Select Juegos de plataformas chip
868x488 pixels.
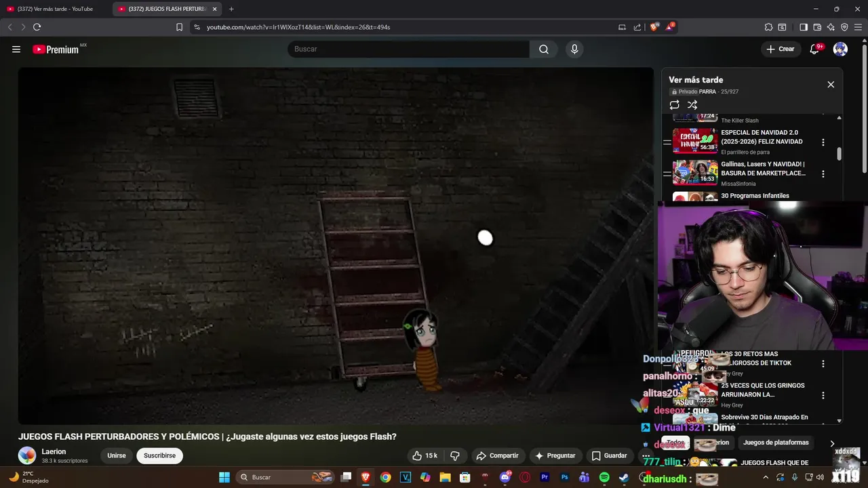[776, 443]
